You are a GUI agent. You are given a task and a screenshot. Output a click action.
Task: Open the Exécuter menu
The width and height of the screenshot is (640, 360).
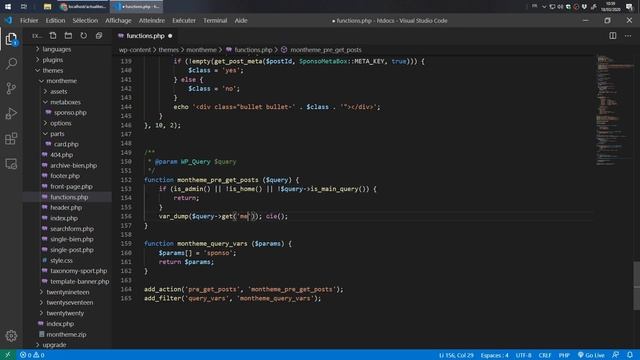coord(184,20)
